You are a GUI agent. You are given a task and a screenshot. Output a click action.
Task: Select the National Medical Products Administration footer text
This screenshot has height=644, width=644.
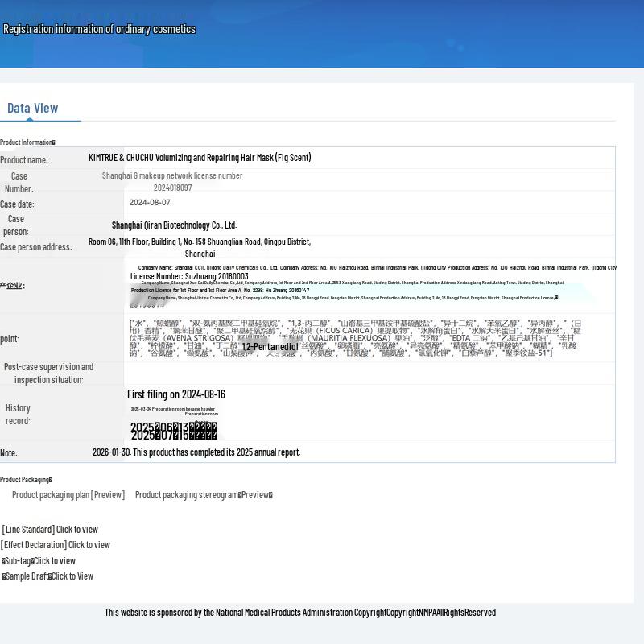click(299, 613)
